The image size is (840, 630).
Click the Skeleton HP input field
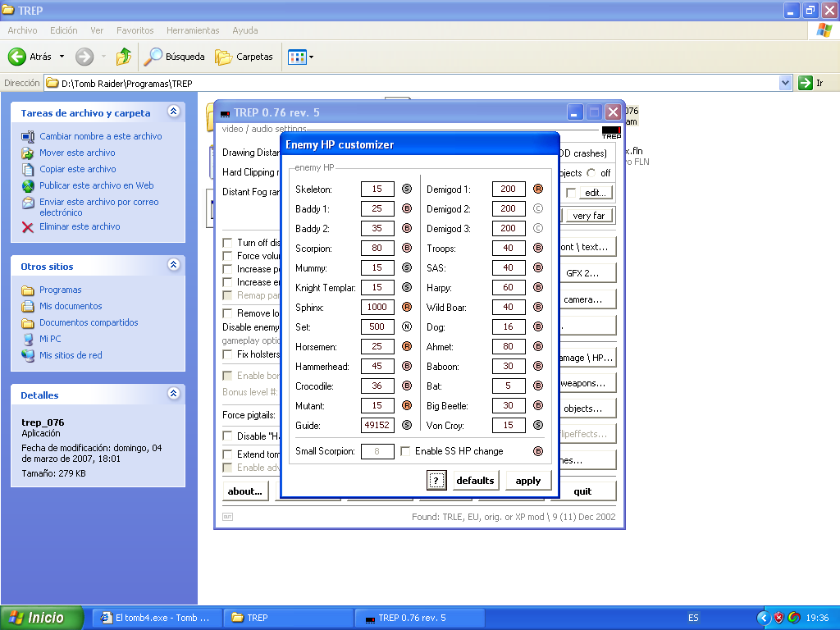pos(377,189)
